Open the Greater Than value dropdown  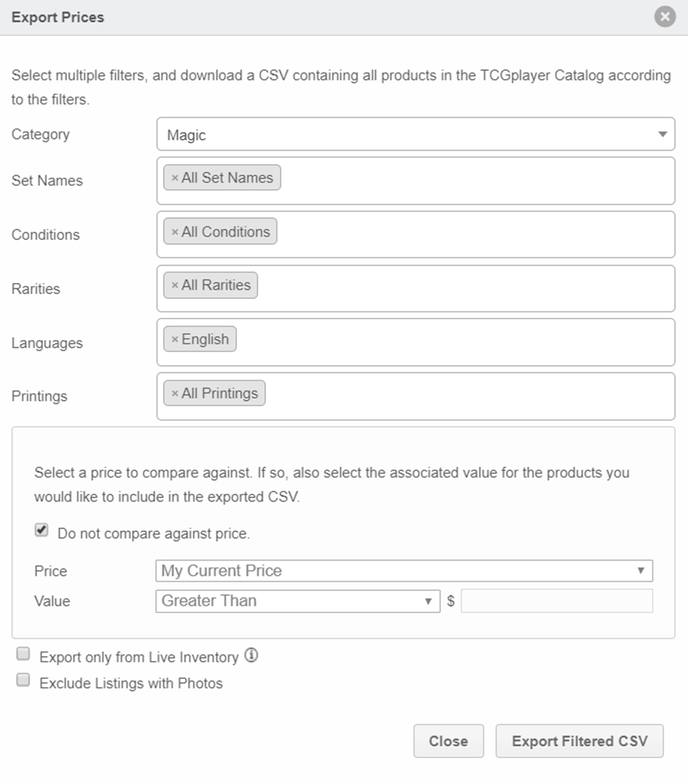(297, 601)
